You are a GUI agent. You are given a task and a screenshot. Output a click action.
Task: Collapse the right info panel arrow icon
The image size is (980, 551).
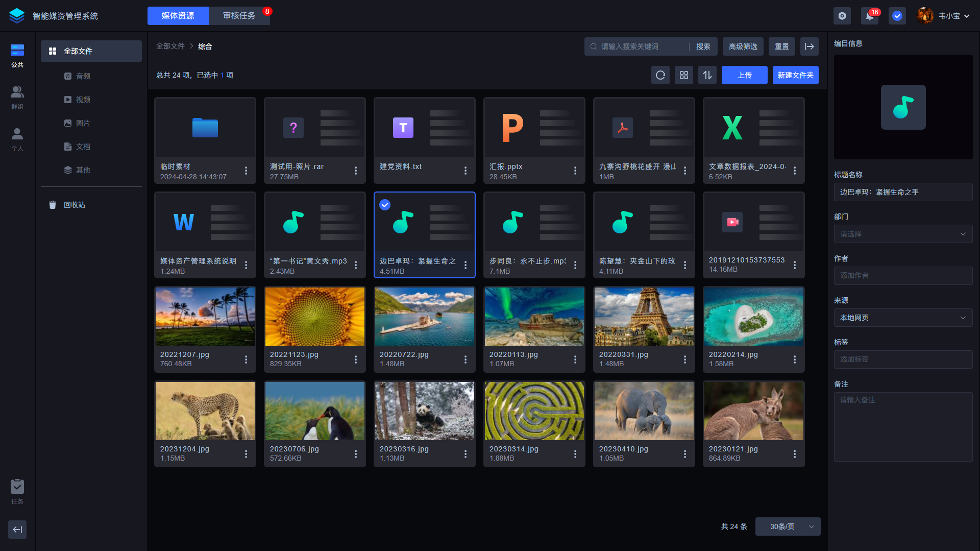809,46
